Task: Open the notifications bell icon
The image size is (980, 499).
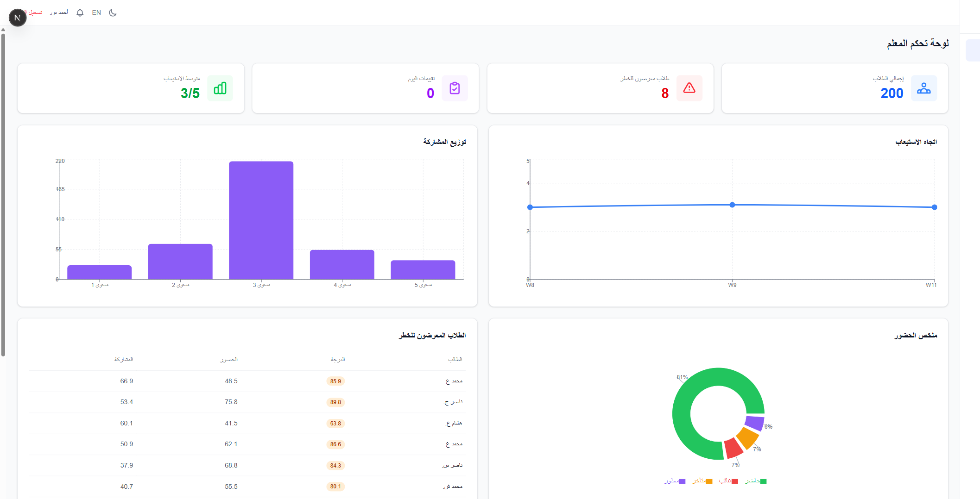Action: tap(80, 12)
